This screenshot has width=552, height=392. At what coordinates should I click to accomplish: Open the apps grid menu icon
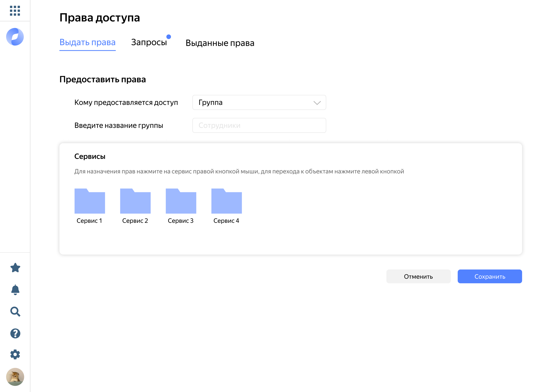[15, 11]
